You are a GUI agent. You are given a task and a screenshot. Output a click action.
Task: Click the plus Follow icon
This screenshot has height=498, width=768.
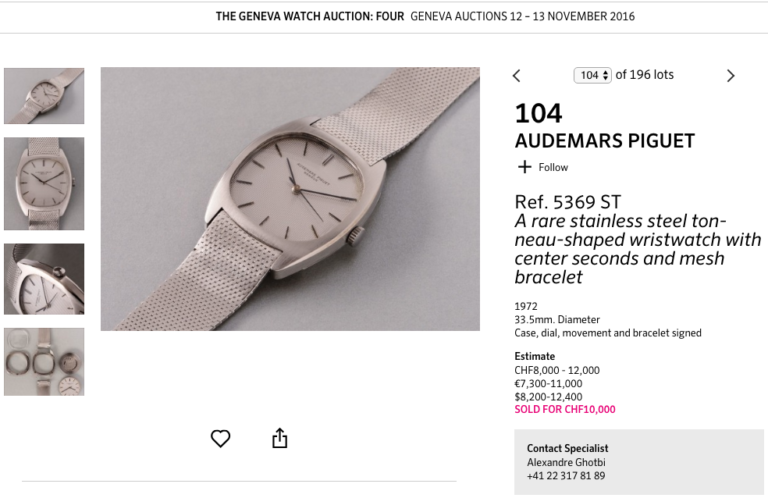(x=524, y=167)
